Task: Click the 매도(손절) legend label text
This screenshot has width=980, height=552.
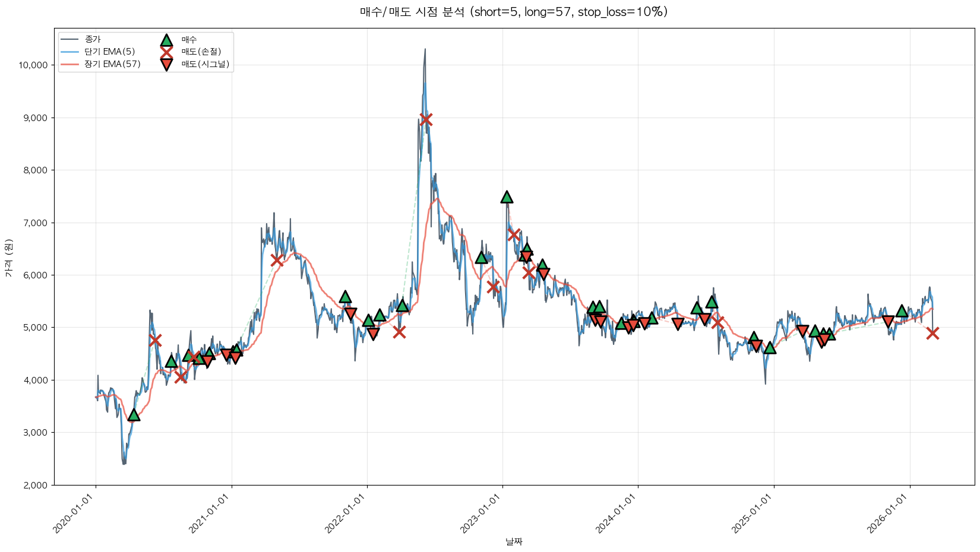Action: pyautogui.click(x=201, y=52)
